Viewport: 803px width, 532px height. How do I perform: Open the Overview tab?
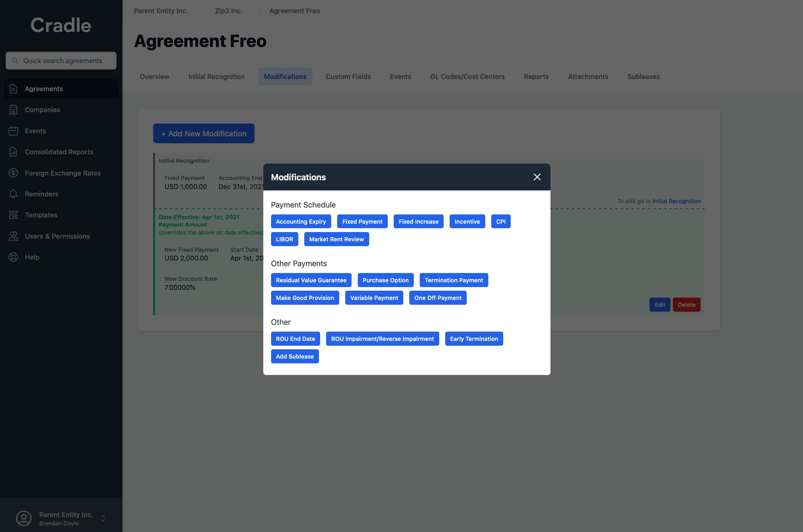(154, 76)
